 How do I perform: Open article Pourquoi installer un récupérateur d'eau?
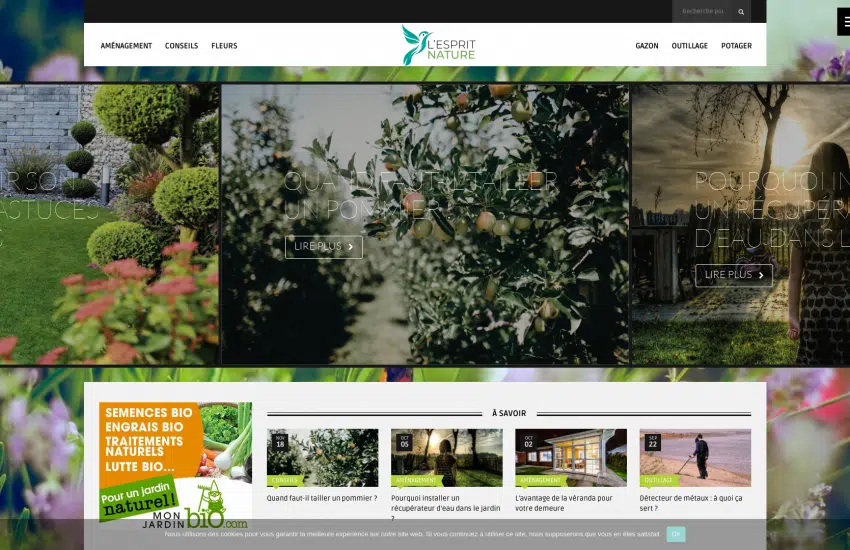446,508
